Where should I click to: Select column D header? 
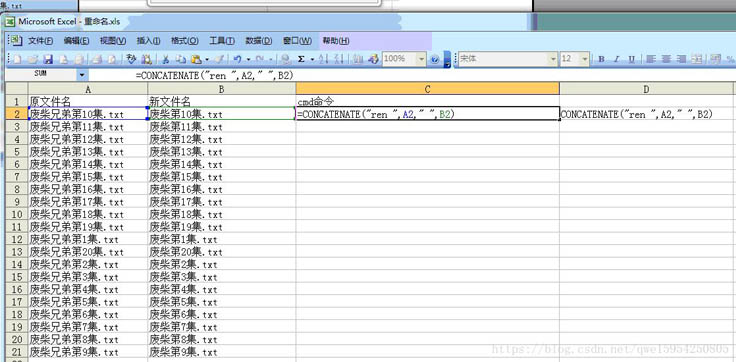coord(646,88)
